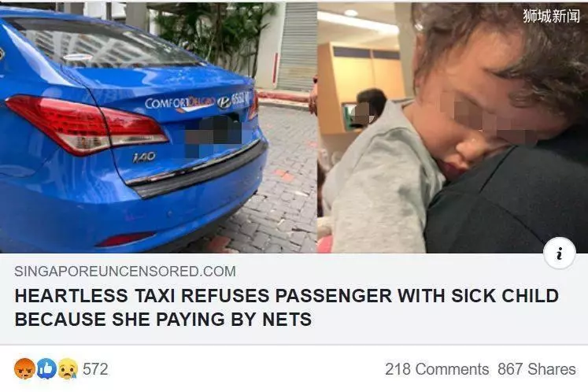588x392 pixels.
Task: Select the sad crying reaction emoji
Action: (68, 368)
